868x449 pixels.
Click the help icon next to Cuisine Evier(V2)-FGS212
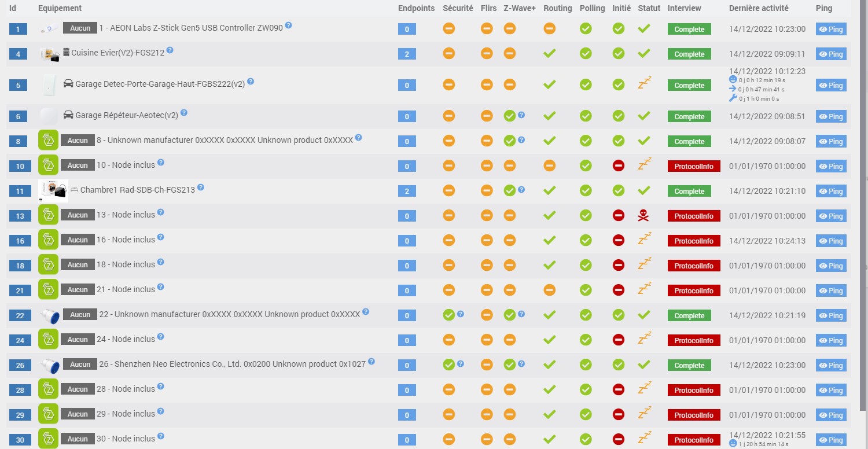[170, 50]
